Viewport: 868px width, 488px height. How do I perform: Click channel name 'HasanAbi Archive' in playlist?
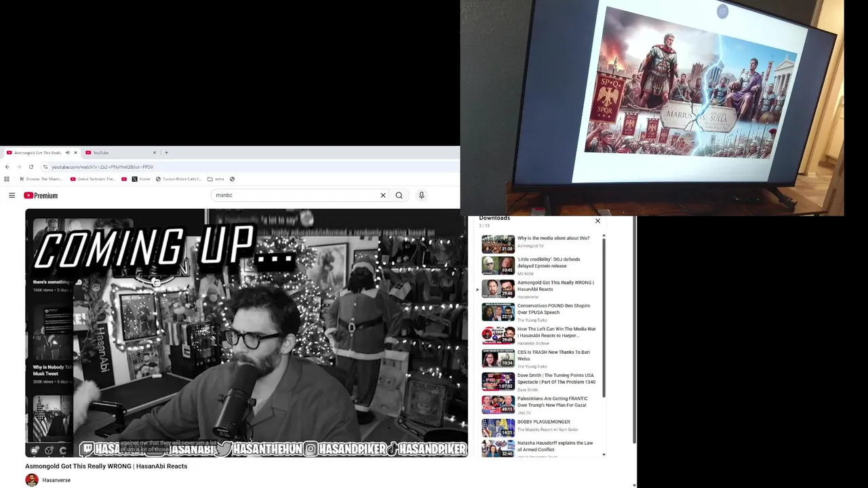(x=533, y=344)
